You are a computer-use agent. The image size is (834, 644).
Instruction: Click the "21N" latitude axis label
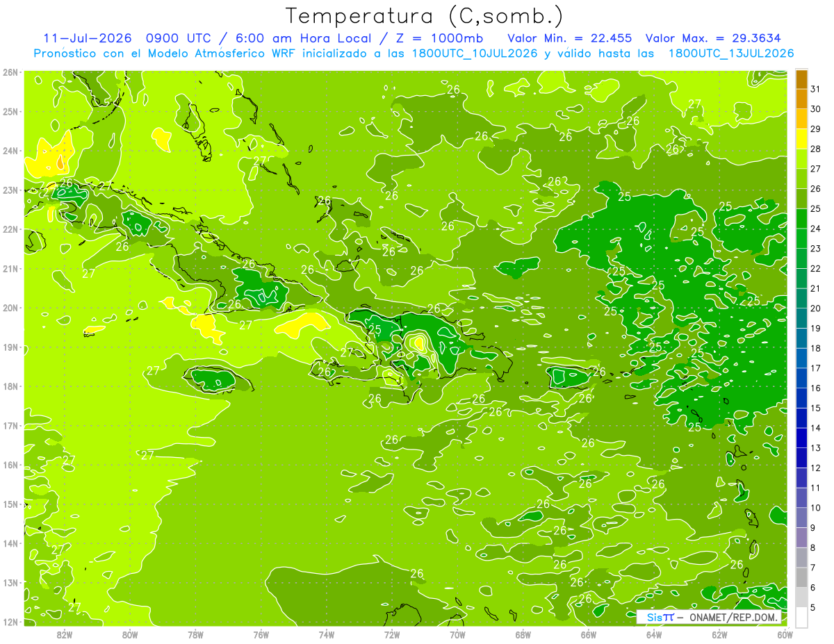point(10,268)
